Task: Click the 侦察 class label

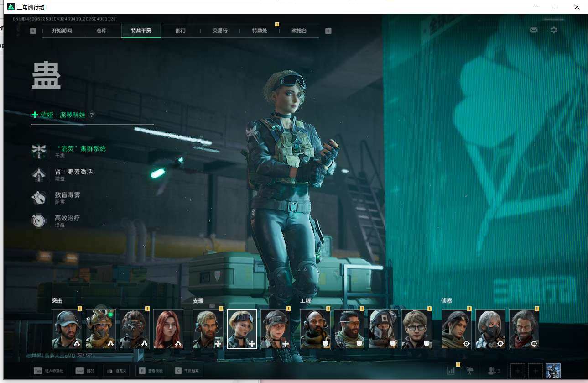Action: pos(447,301)
